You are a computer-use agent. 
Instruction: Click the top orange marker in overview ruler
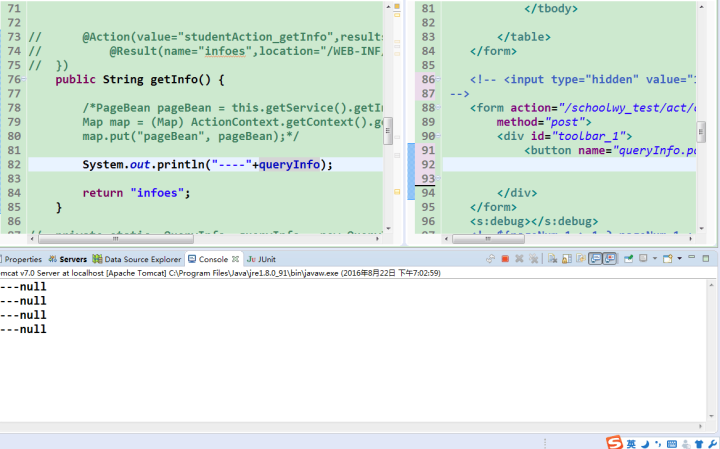click(x=397, y=6)
